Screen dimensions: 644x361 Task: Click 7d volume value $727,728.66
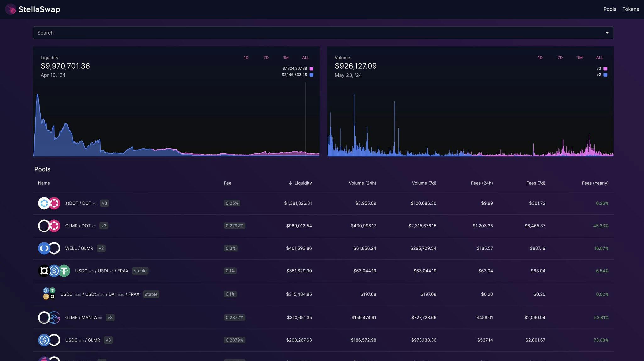click(x=424, y=318)
